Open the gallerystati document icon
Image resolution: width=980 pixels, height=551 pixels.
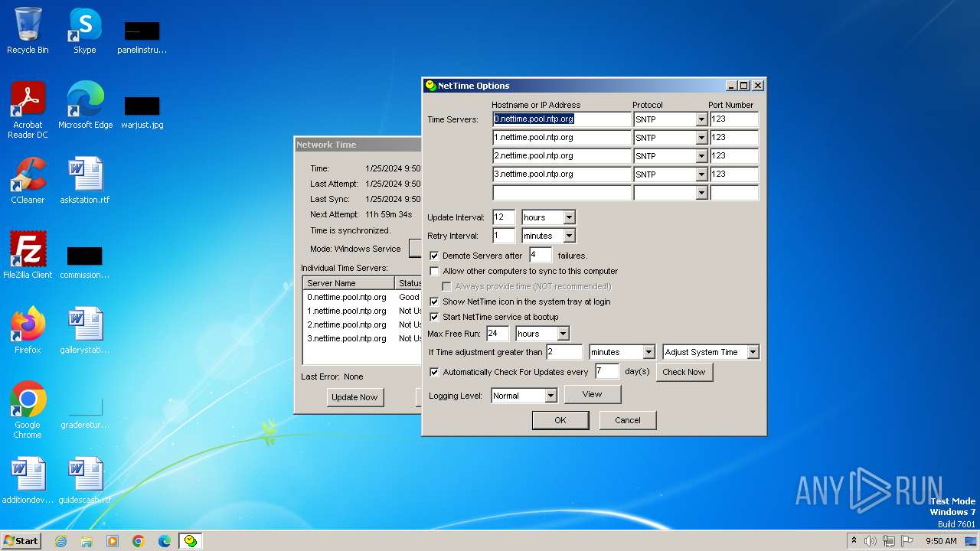coord(85,330)
